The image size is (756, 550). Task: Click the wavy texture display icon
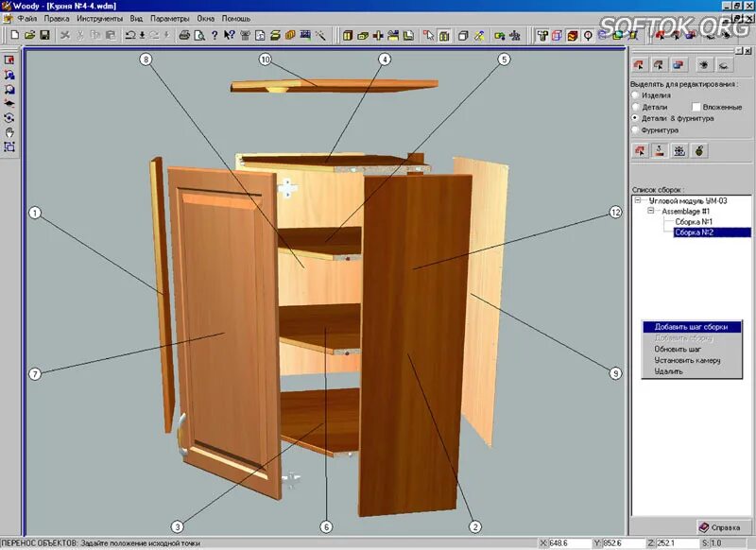[x=573, y=36]
